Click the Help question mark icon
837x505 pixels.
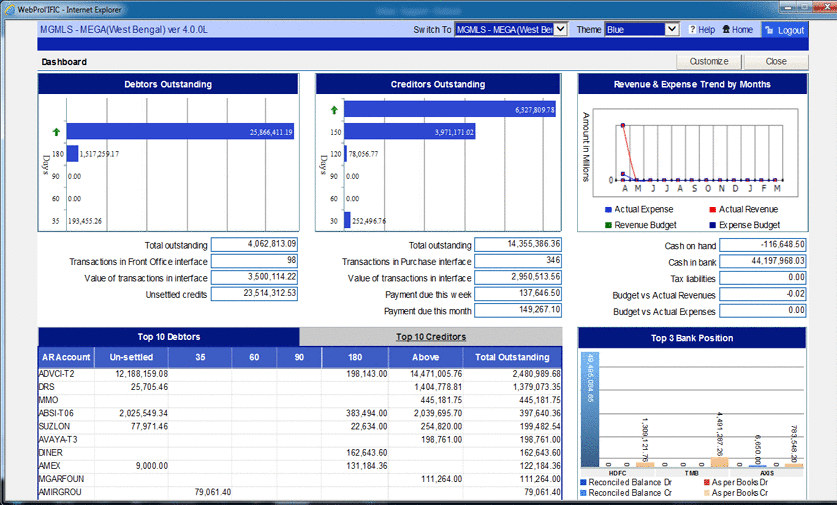(x=692, y=30)
